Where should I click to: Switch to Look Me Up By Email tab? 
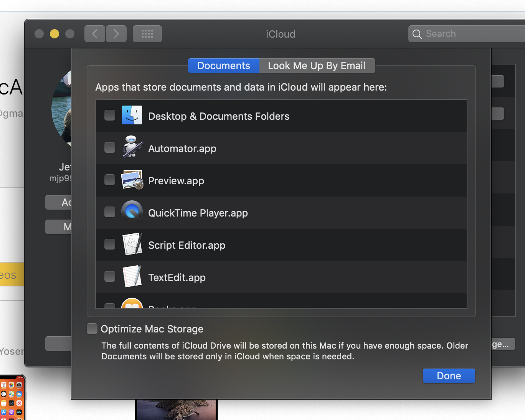[317, 66]
